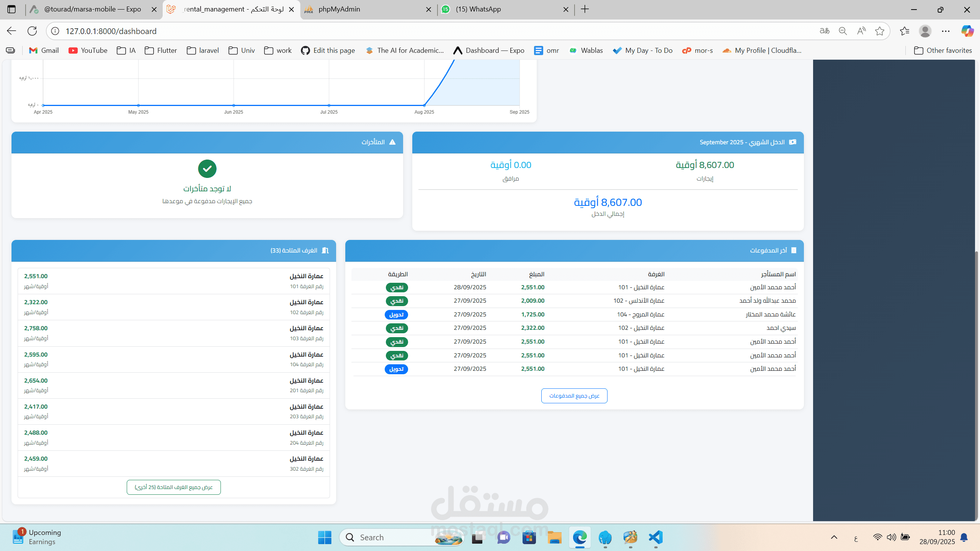This screenshot has width=980, height=551.
Task: Open the Copilot icon in browser toolbar
Action: (967, 31)
